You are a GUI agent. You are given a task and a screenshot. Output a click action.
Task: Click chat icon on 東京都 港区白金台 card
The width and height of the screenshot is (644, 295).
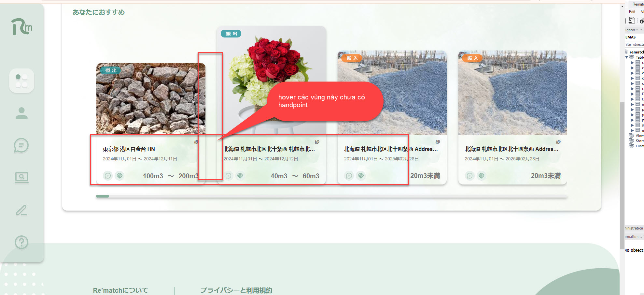tap(108, 176)
